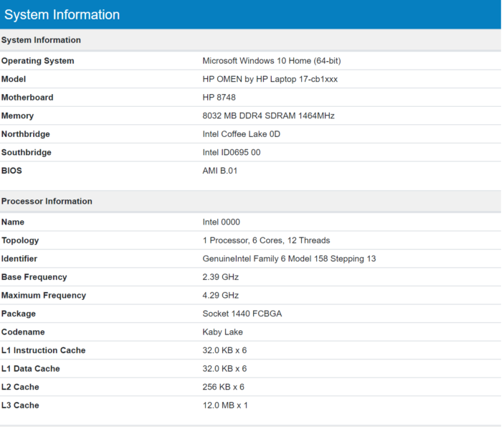Click the "L2 Cache" row label
The height and width of the screenshot is (427, 504).
(20, 387)
